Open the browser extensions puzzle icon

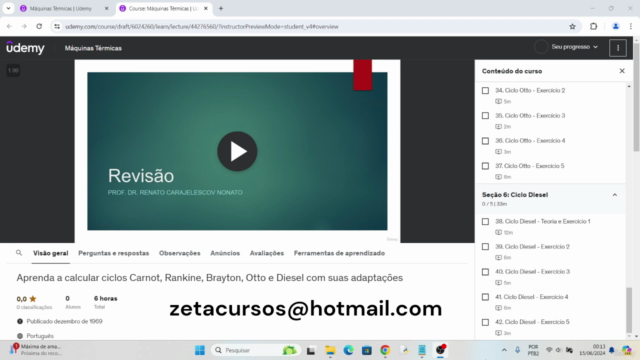[593, 27]
